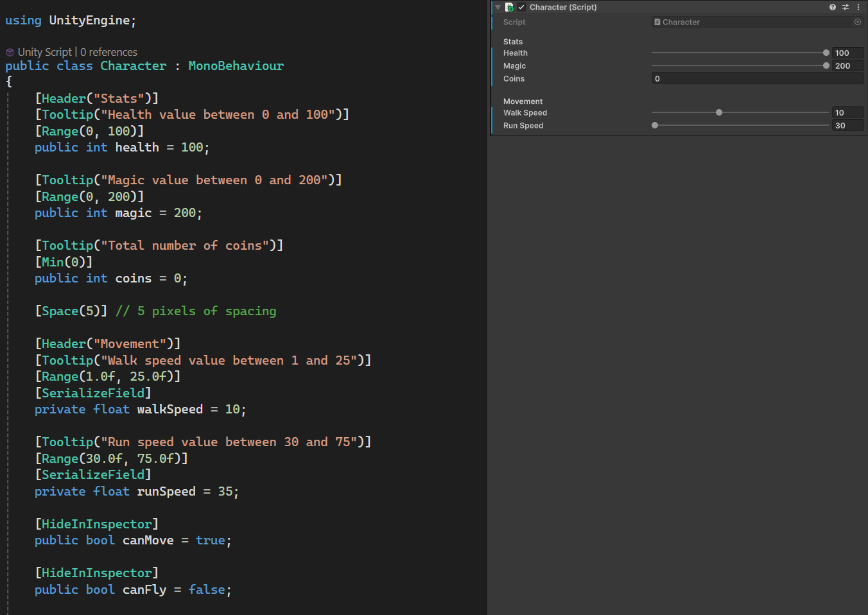This screenshot has height=615, width=868.
Task: Click the Movement header text in Inspector
Action: tap(523, 101)
